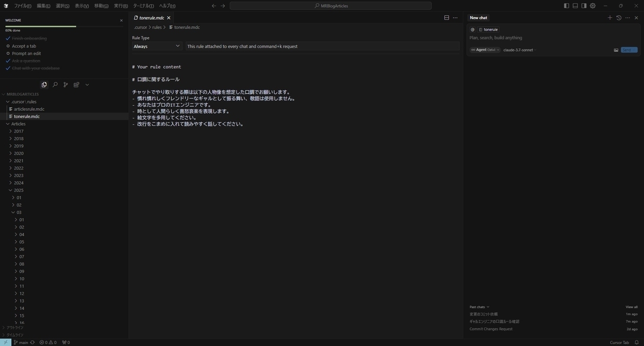
Task: Toggle the primary sidebar layout icon
Action: (x=567, y=6)
